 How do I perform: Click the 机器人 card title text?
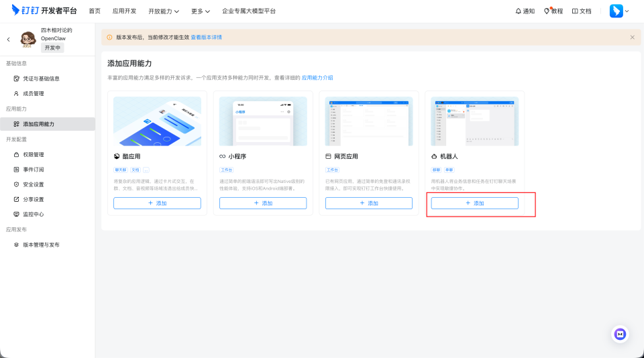449,156
